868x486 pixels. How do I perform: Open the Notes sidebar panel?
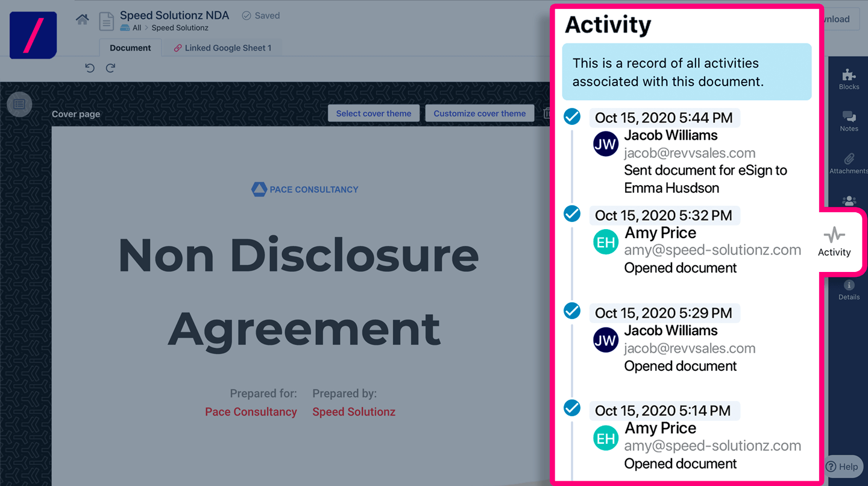click(849, 121)
